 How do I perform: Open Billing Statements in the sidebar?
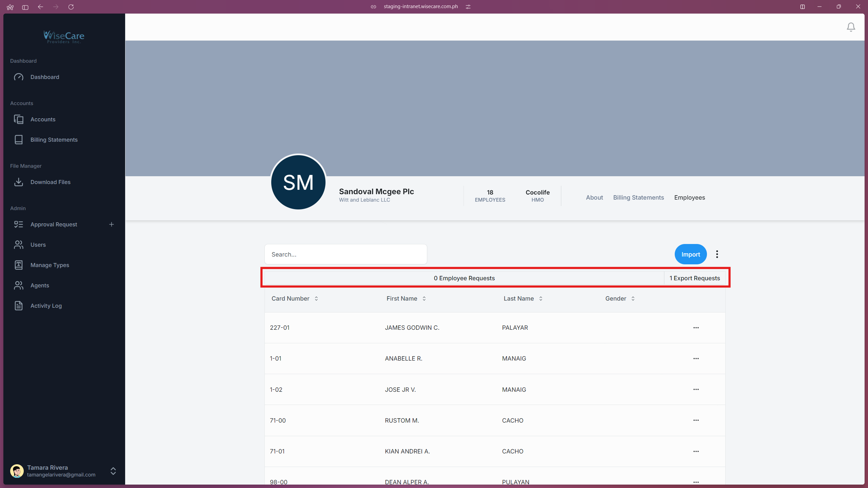(54, 140)
